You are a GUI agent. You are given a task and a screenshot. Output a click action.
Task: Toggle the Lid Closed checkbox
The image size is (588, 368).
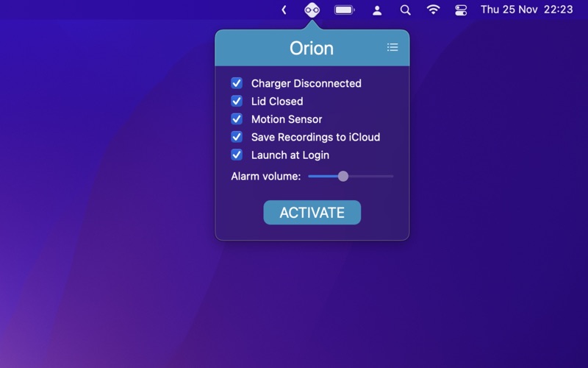237,101
